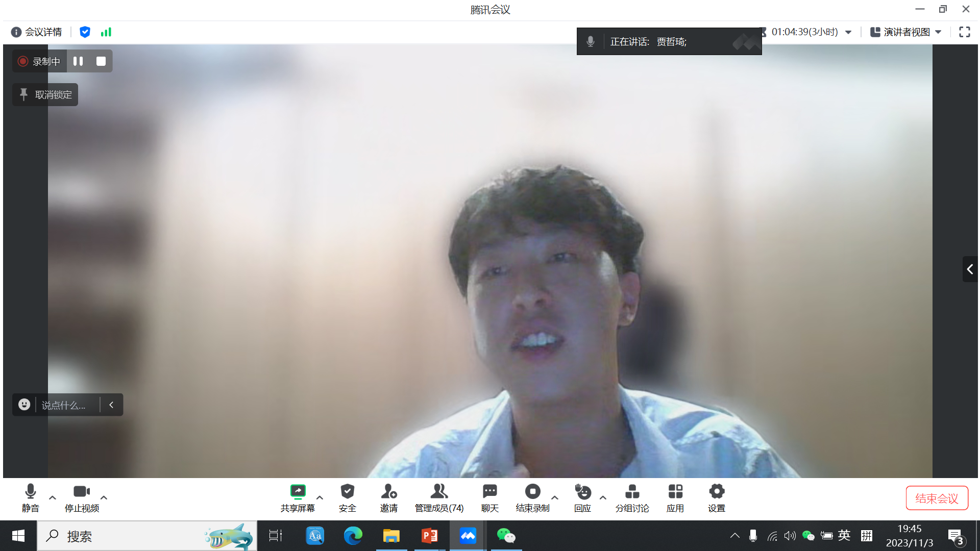
Task: Open WeChat from the Windows taskbar
Action: (506, 536)
